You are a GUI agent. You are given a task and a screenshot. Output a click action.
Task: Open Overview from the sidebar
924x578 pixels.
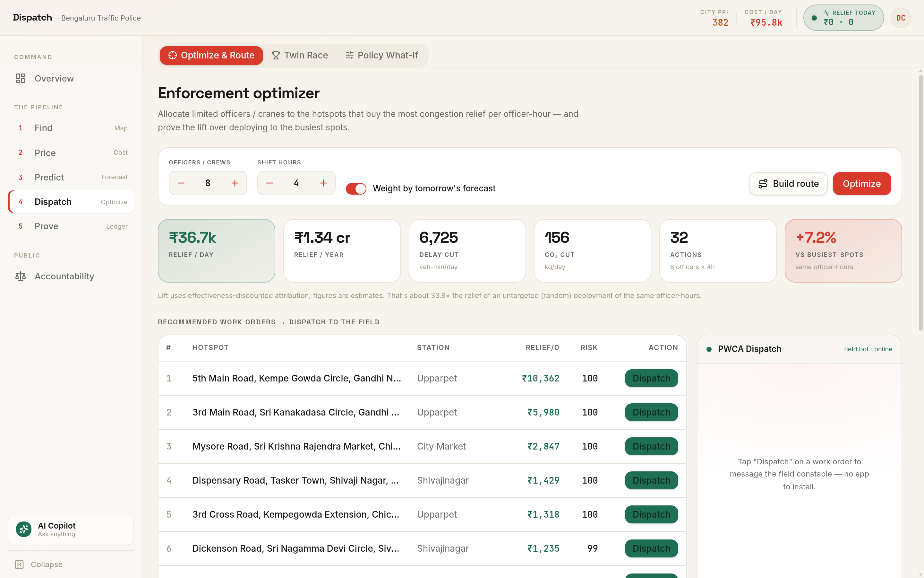pyautogui.click(x=71, y=78)
